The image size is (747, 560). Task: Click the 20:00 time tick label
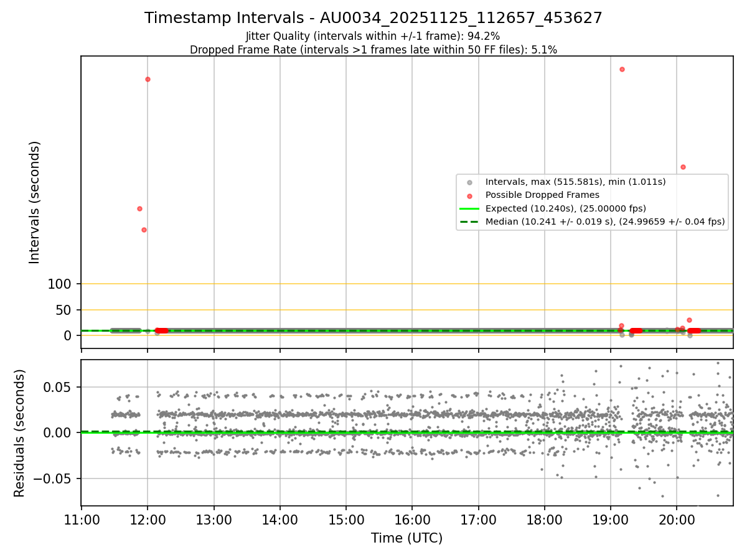(677, 519)
